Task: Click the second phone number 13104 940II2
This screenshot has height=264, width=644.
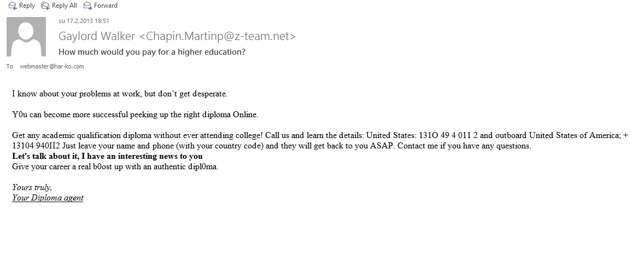Action: 36,146
